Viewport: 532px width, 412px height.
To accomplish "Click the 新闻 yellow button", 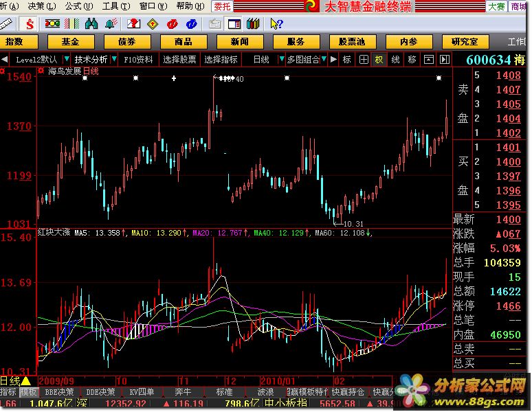I will [239, 42].
